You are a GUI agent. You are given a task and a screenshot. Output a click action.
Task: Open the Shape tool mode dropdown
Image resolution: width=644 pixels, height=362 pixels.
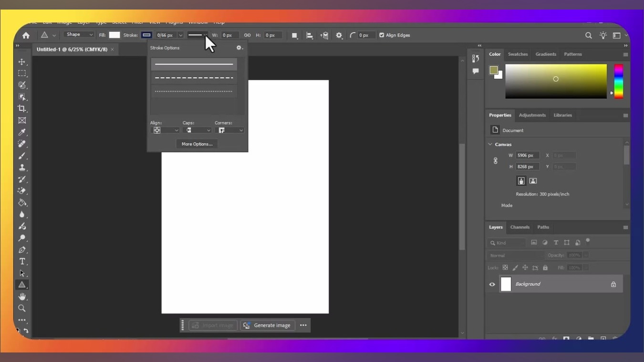(79, 35)
